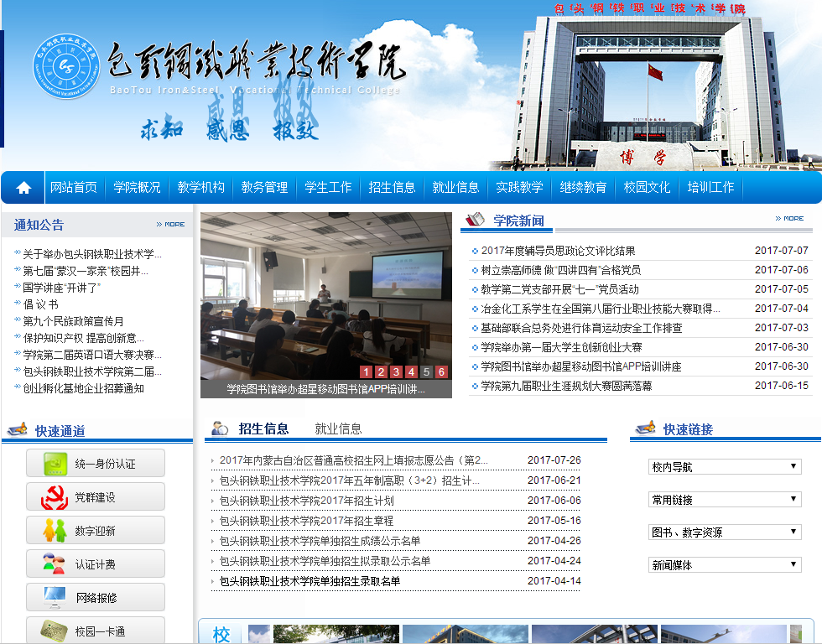Open the 新闻媒体 dropdown

725,565
